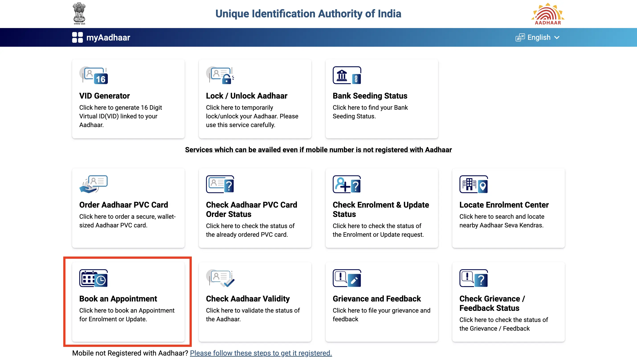This screenshot has height=364, width=637.
Task: Click the myAadhaar four-square grid icon
Action: [77, 37]
